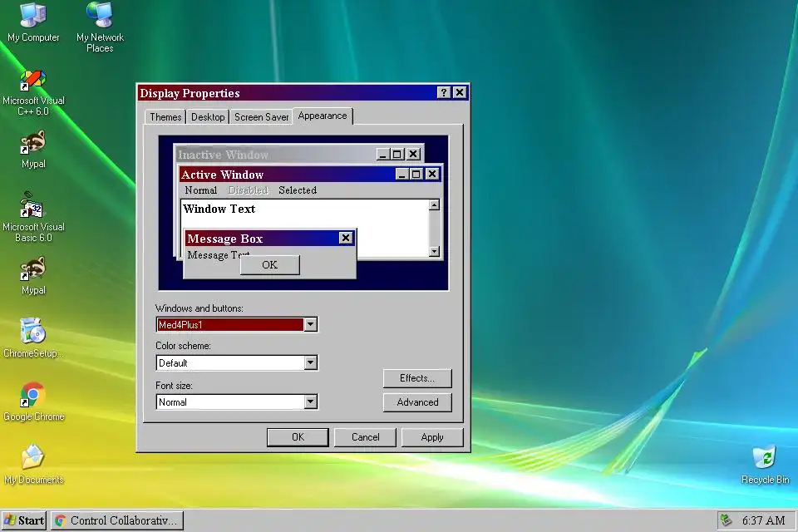This screenshot has height=532, width=798.
Task: Expand the Font size dropdown arrow
Action: [310, 401]
